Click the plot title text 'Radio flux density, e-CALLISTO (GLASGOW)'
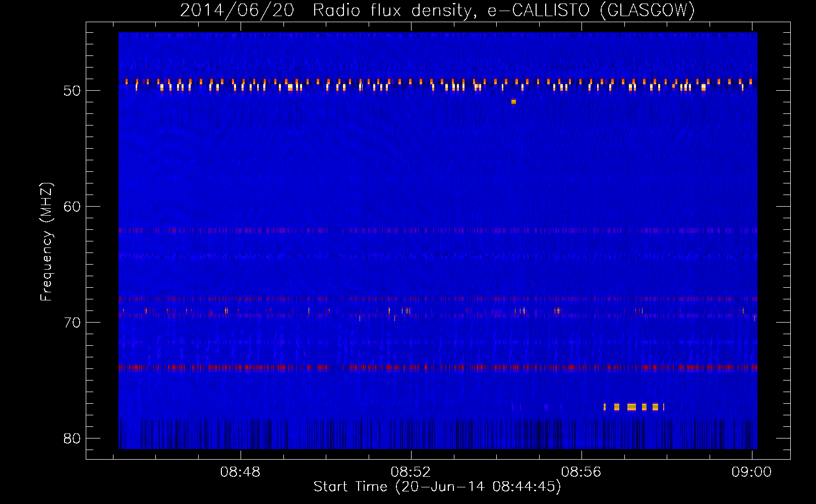This screenshot has height=504, width=816. [x=504, y=11]
